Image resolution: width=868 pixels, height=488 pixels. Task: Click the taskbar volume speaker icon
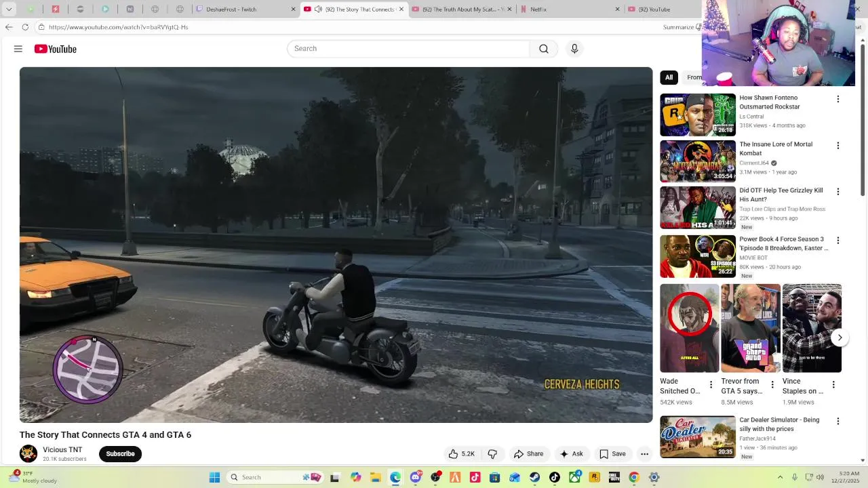pyautogui.click(x=820, y=477)
